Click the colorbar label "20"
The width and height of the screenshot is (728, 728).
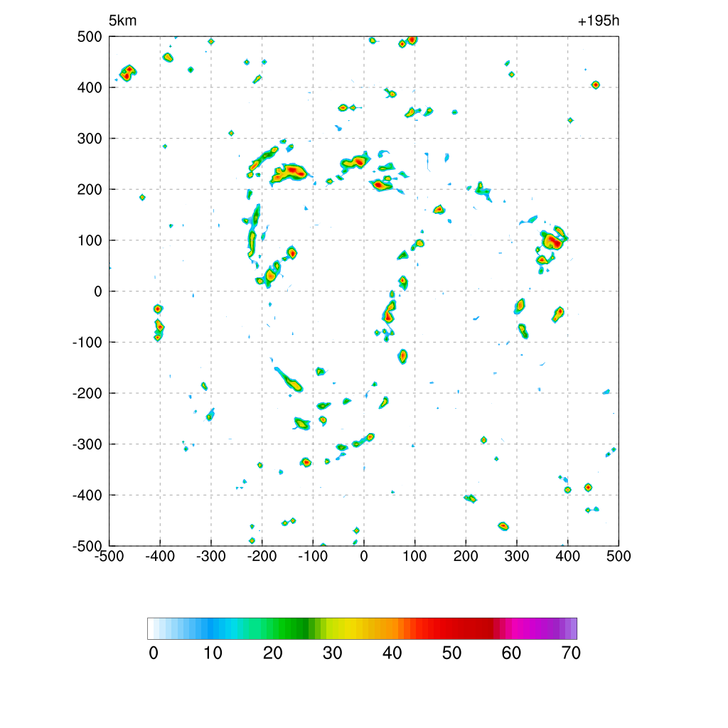pos(272,653)
